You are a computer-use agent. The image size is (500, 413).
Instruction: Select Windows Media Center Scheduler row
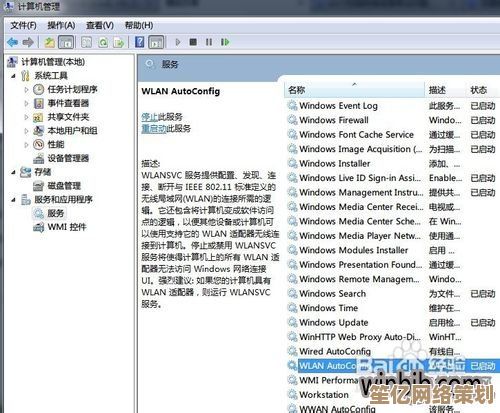[x=393, y=221]
